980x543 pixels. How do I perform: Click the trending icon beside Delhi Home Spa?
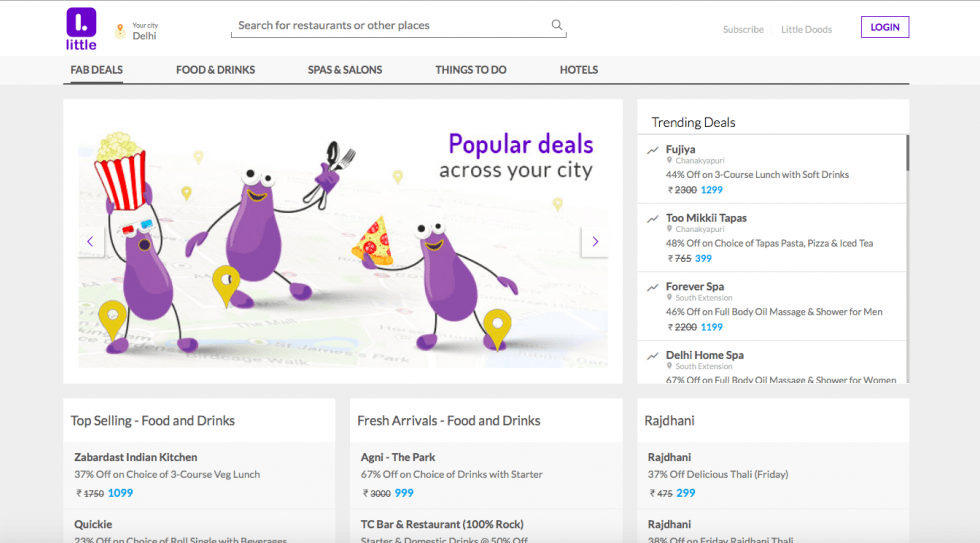click(x=653, y=355)
